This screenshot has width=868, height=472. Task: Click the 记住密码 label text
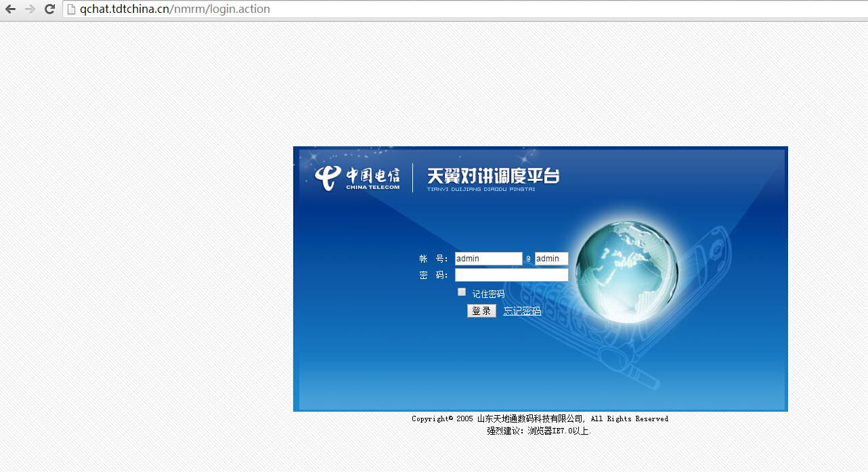(488, 294)
